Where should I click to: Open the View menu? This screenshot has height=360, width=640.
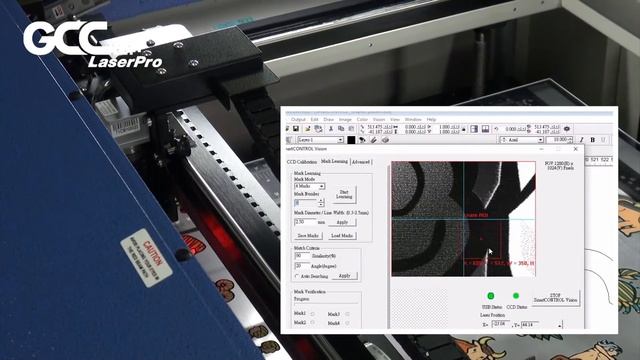click(x=395, y=120)
